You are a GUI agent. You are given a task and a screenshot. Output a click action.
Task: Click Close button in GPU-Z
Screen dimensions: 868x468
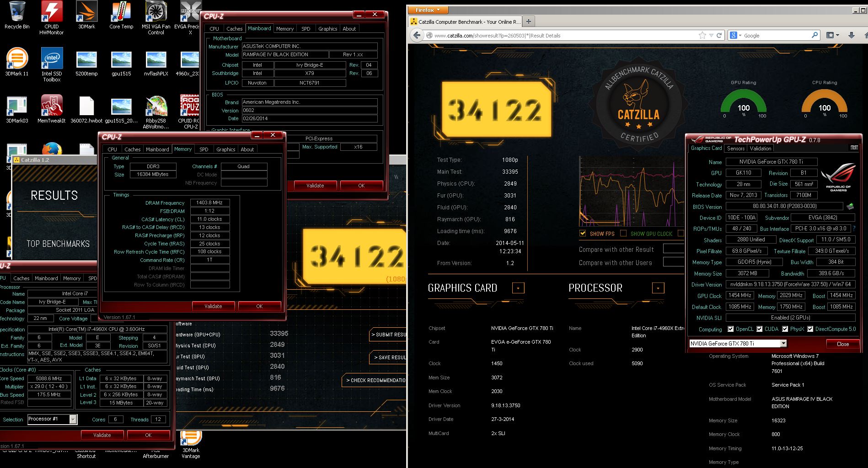[x=842, y=344]
